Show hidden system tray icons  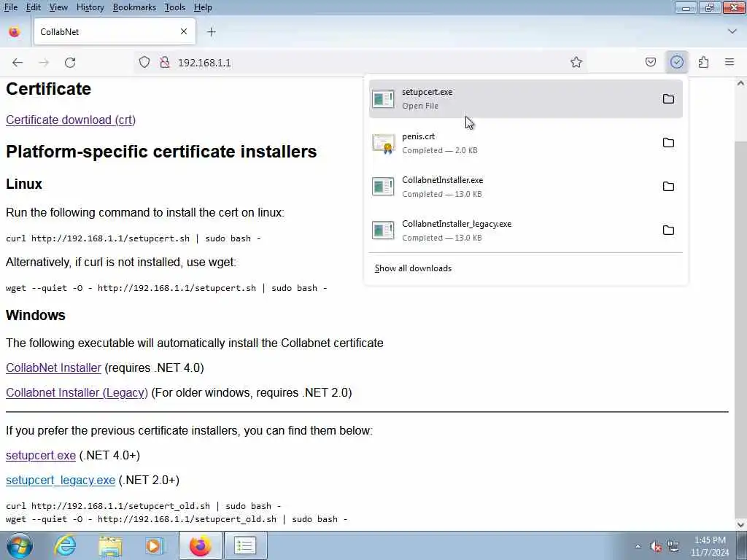pos(638,546)
